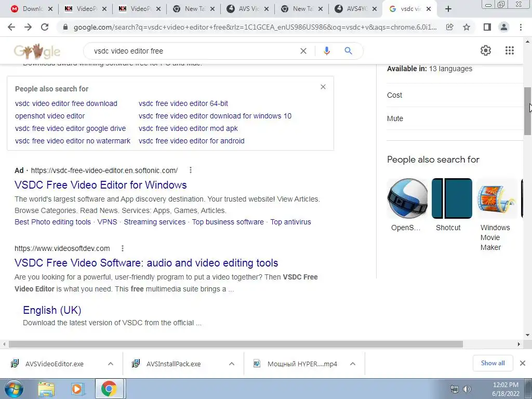Open the volume speaker tray icon
The height and width of the screenshot is (399, 532).
coord(467,389)
